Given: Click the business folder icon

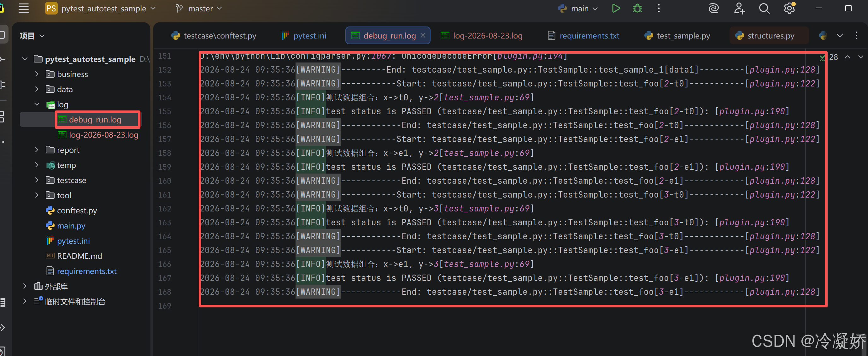Looking at the screenshot, I should click(50, 74).
